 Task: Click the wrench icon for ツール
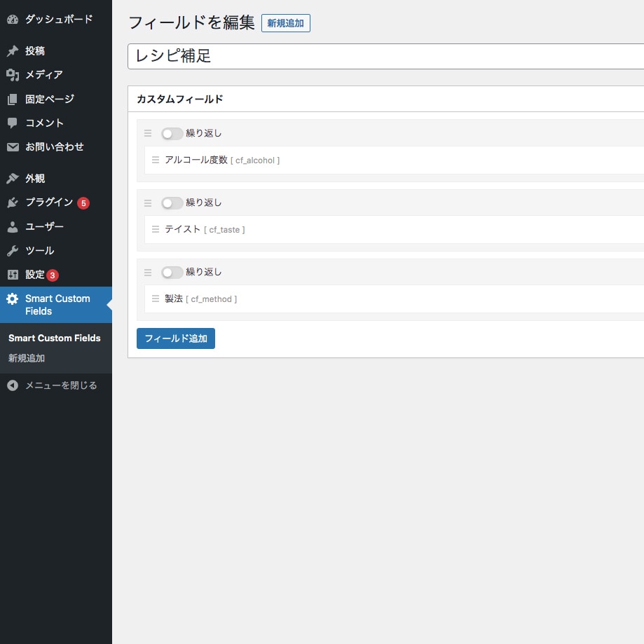13,251
